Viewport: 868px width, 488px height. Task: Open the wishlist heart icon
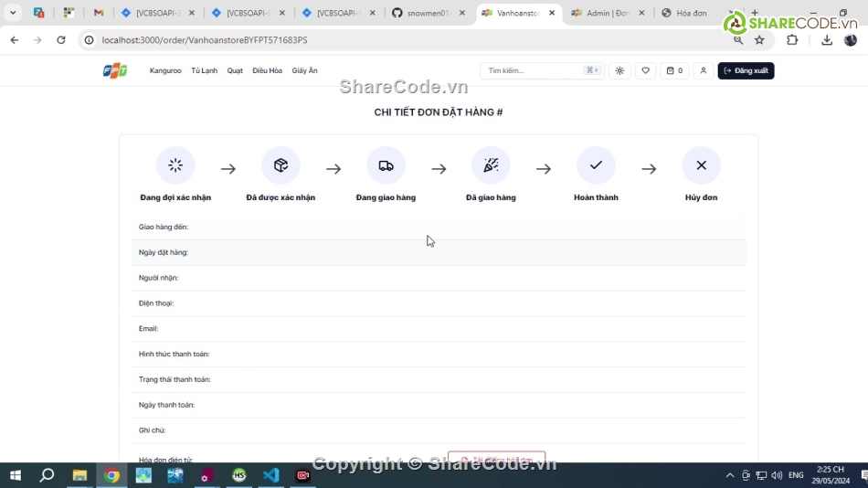click(645, 71)
